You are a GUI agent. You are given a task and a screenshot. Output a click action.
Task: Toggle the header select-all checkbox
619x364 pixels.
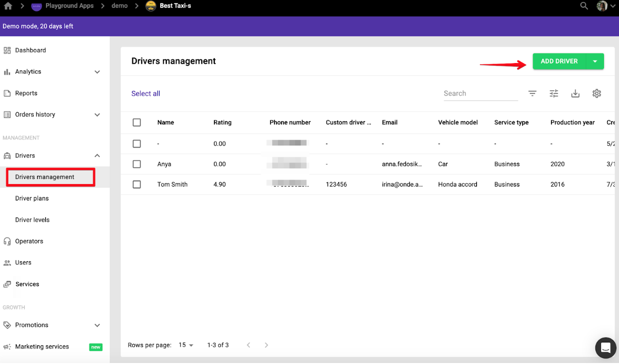pos(137,122)
